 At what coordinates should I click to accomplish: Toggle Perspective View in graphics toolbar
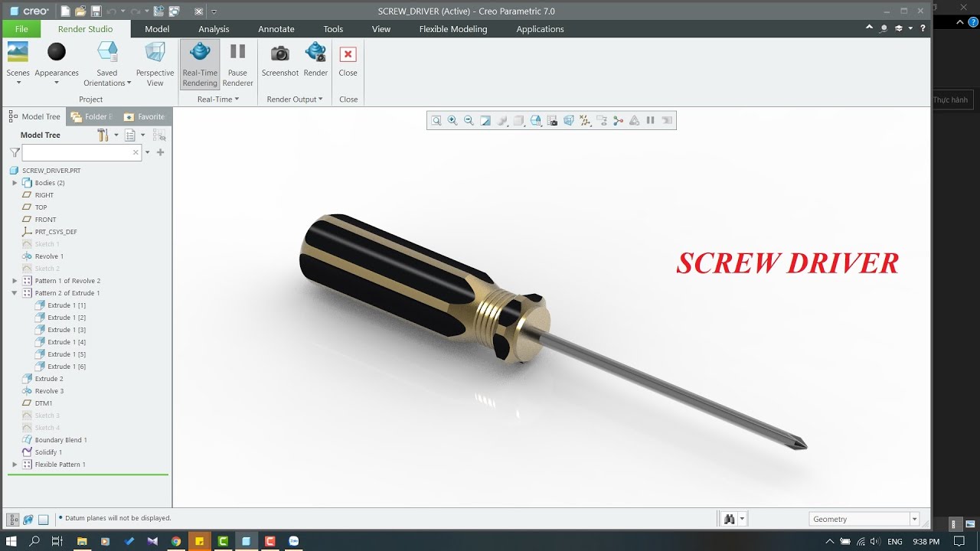coord(569,120)
